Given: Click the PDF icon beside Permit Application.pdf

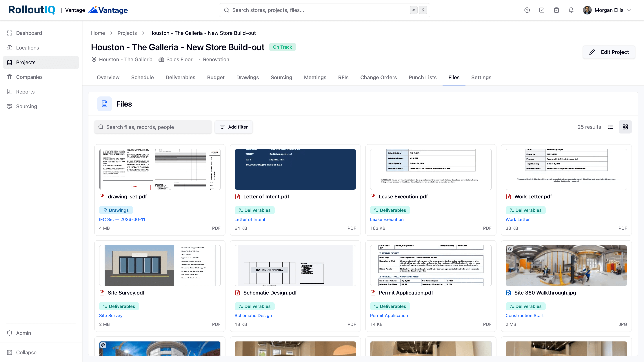Looking at the screenshot, I should coord(373,293).
